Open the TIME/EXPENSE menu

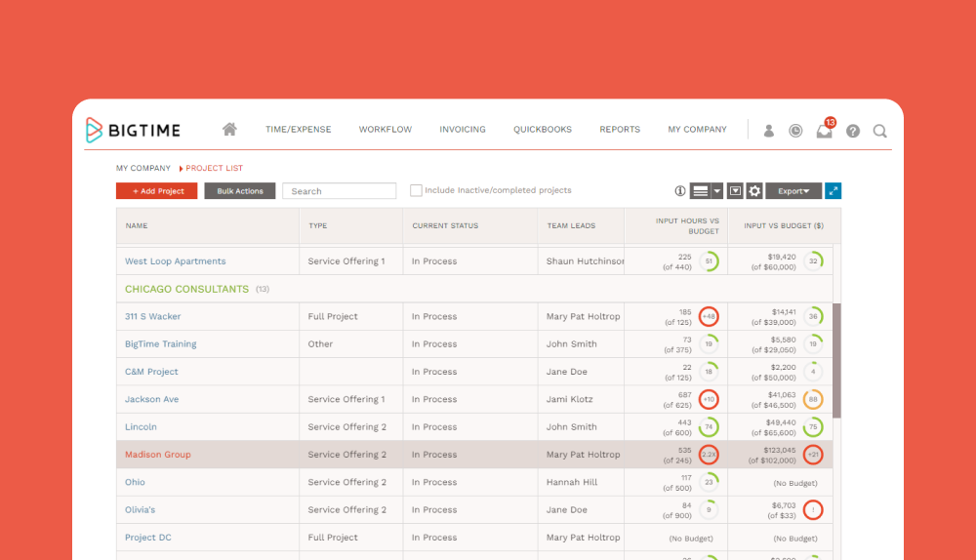(298, 130)
